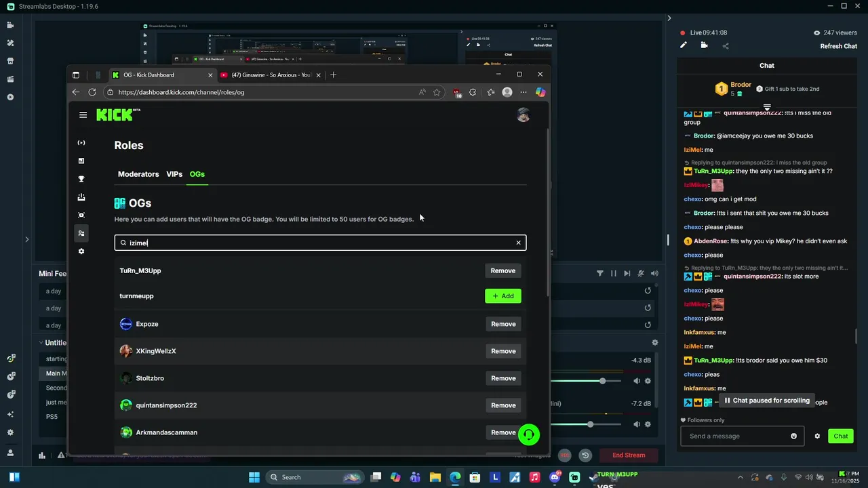The height and width of the screenshot is (488, 868).
Task: Open Edge extensions puzzle icon
Action: (x=473, y=92)
